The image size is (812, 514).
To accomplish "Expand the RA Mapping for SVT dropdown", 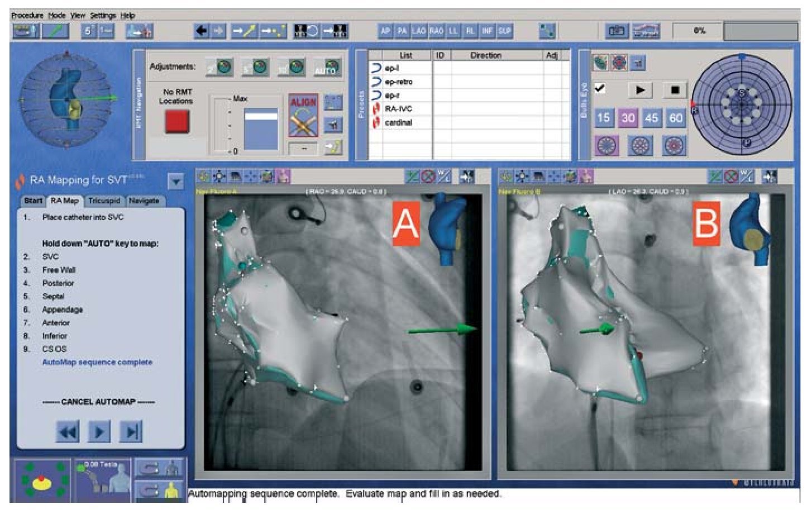I will [175, 181].
